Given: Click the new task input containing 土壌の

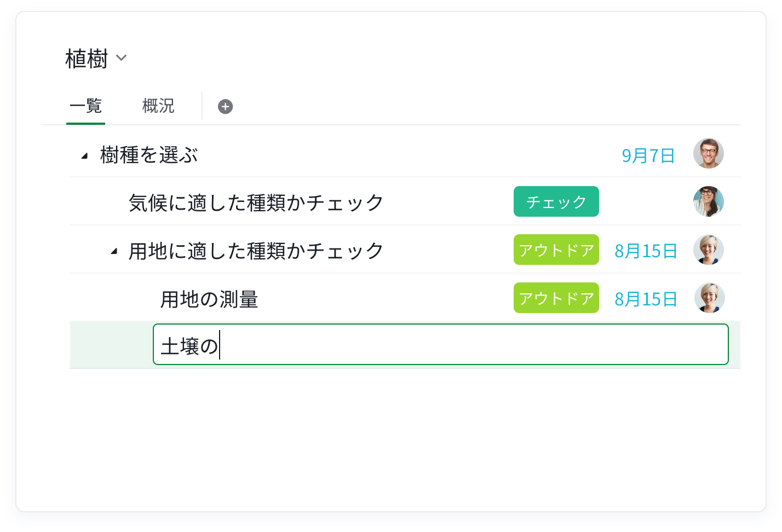Looking at the screenshot, I should click(440, 345).
